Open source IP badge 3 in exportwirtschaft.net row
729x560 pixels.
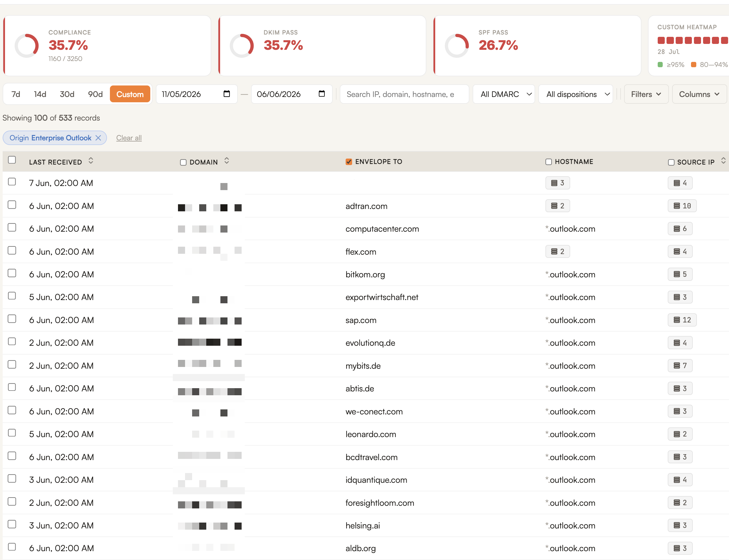click(x=680, y=297)
